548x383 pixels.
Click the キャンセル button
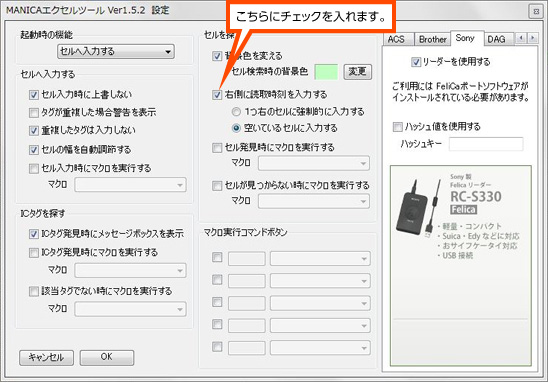tap(46, 357)
